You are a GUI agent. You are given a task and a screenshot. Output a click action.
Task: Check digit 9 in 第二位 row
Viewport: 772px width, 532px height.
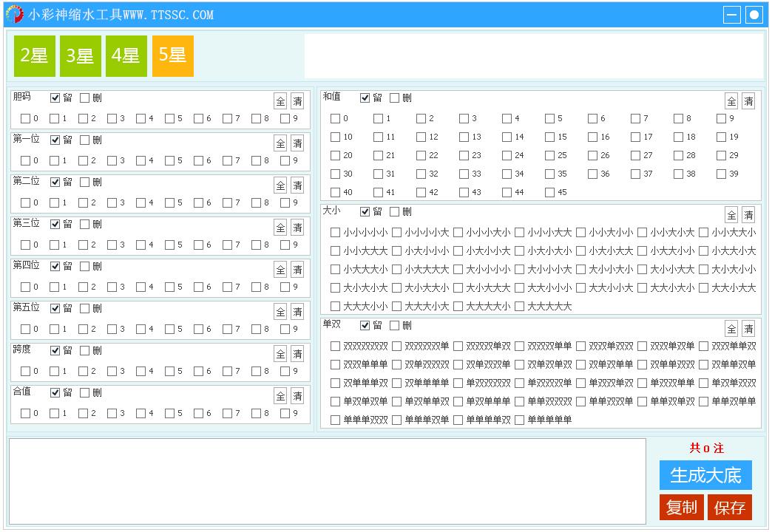point(285,202)
